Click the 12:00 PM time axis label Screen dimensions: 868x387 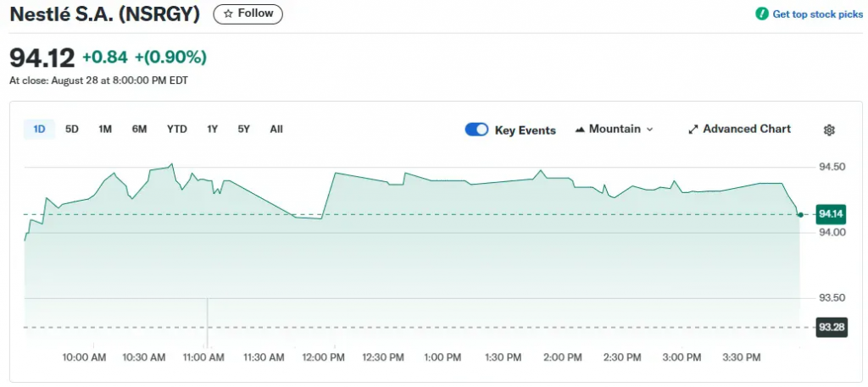pyautogui.click(x=323, y=357)
